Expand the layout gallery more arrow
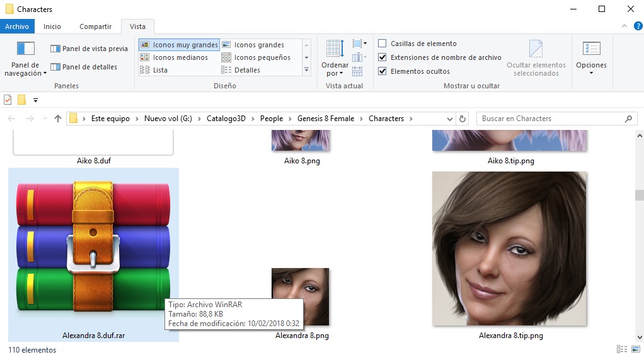This screenshot has width=644, height=357. pyautogui.click(x=306, y=71)
